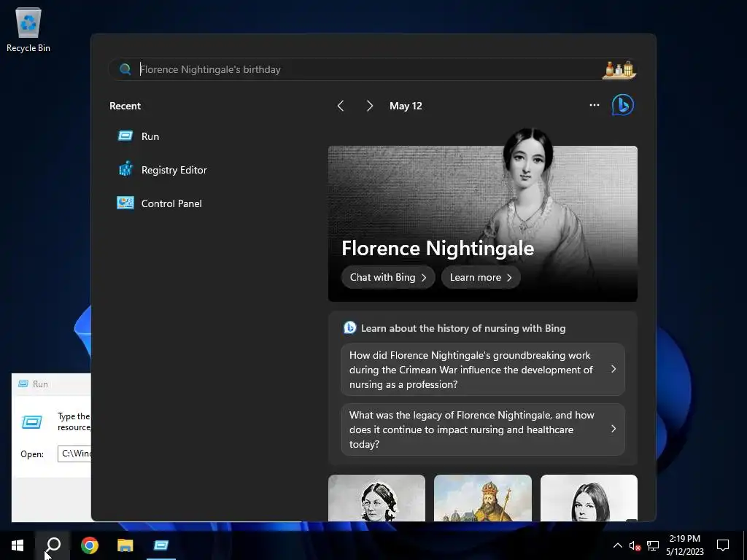Click the Run icon inside Run dialog
The height and width of the screenshot is (560, 747).
32,422
